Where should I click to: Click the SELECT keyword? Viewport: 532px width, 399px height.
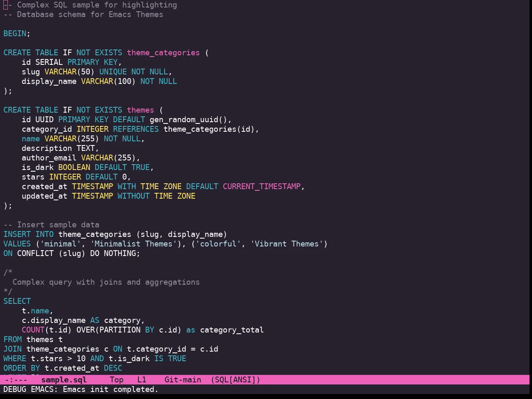click(17, 301)
